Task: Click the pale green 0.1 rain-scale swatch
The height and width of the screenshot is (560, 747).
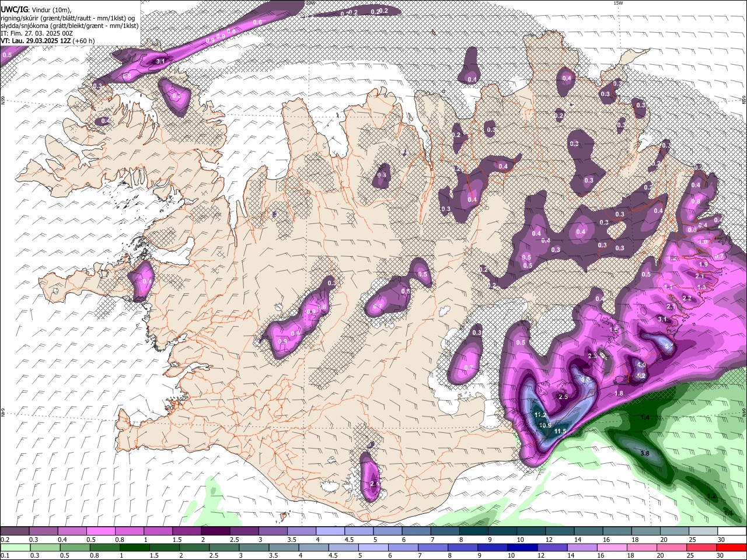Action: point(15,548)
